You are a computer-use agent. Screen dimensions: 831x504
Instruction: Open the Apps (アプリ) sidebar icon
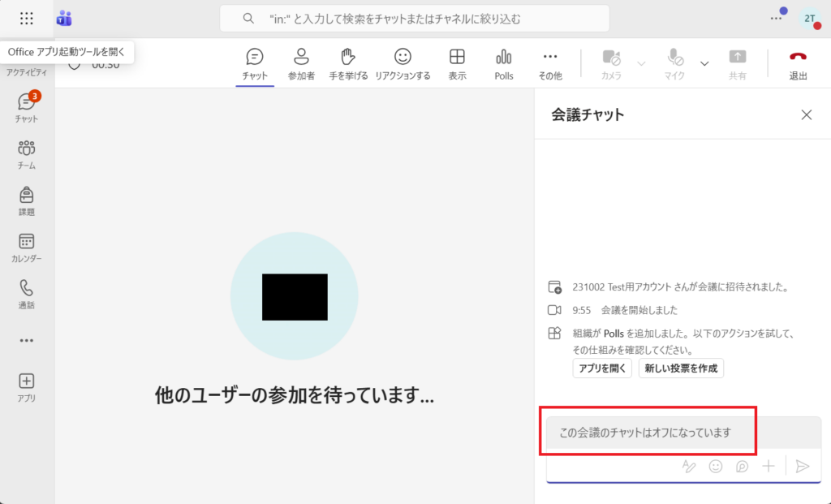tap(27, 386)
